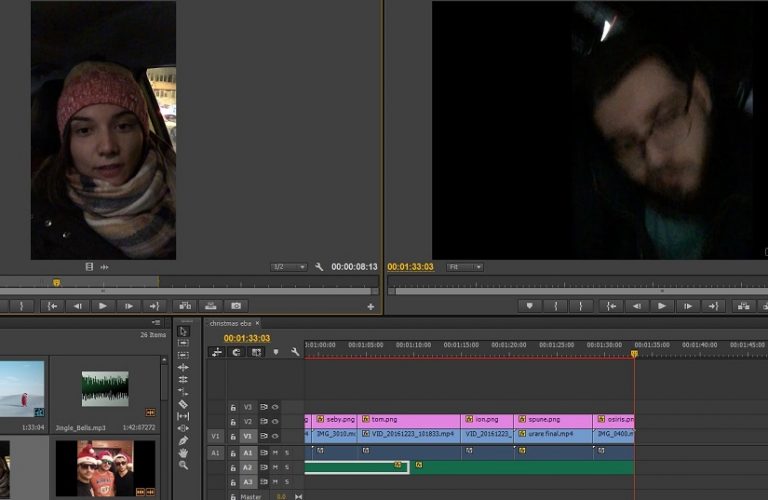Open Program monitor Fit zoom dropdown

click(463, 267)
